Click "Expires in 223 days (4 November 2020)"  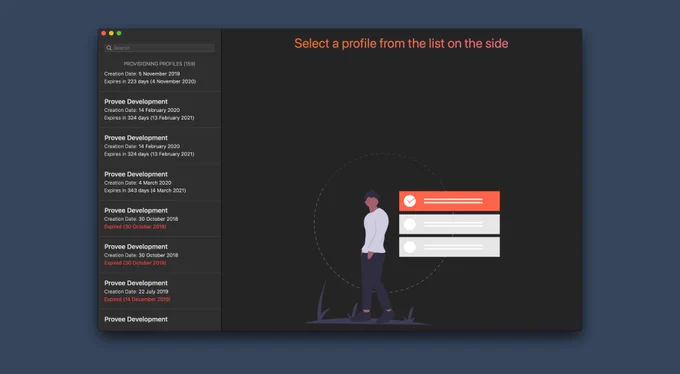coord(150,82)
